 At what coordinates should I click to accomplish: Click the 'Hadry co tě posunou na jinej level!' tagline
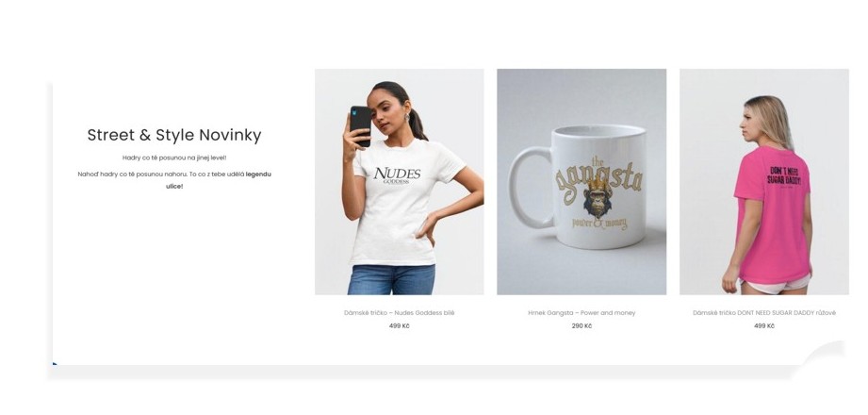174,158
